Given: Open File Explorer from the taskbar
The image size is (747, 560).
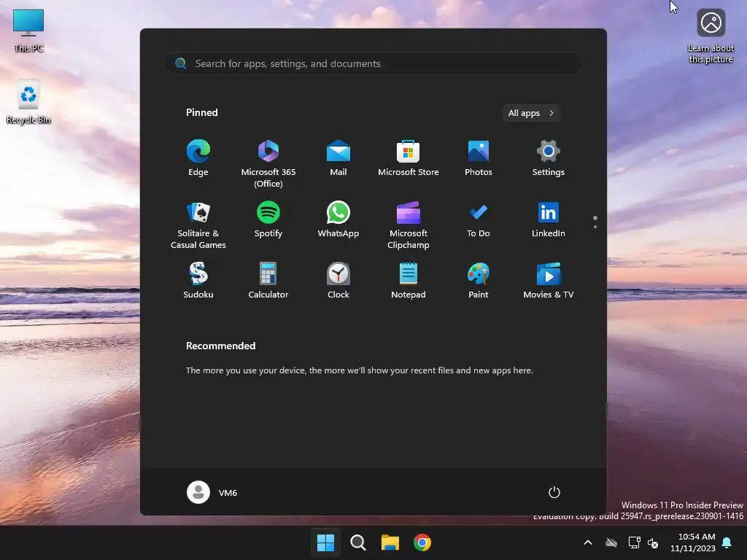Looking at the screenshot, I should tap(390, 542).
